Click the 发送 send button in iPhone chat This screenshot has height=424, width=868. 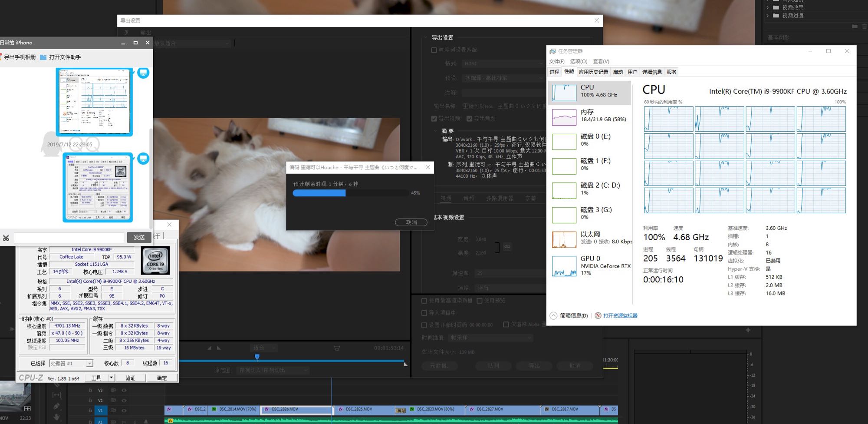coord(139,237)
